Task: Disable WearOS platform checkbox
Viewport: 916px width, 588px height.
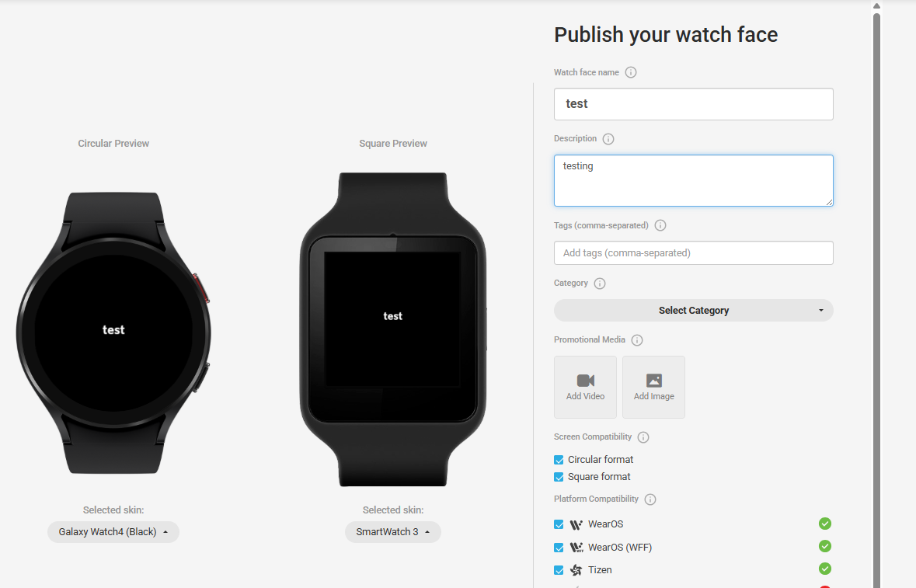Action: (559, 524)
